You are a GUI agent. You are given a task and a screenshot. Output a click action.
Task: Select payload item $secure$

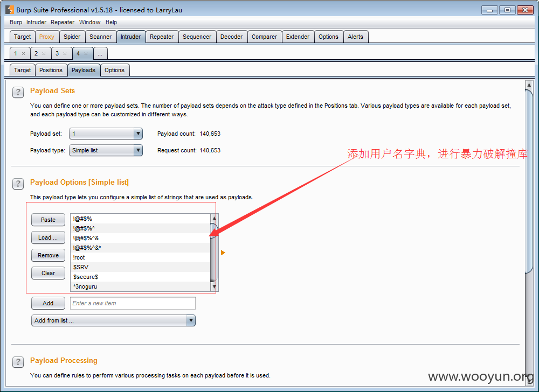click(x=140, y=277)
